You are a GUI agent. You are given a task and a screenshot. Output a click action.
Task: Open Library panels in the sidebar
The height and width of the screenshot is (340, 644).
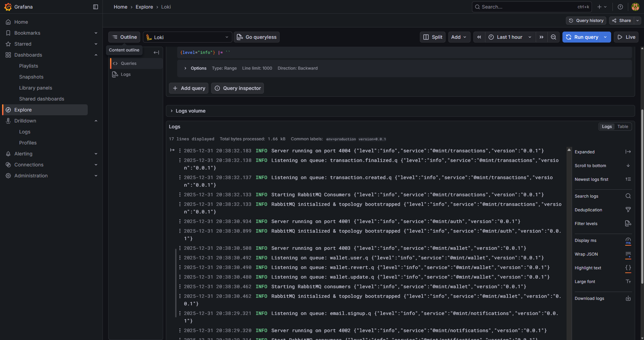pos(36,88)
